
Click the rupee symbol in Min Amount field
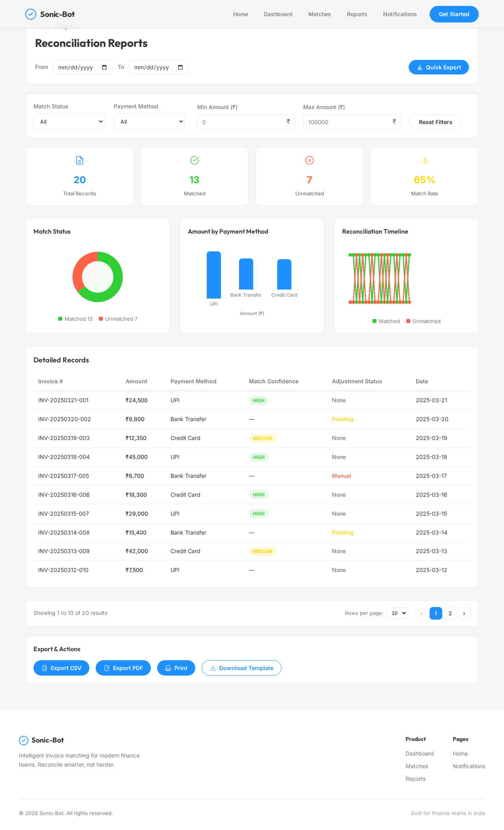tap(288, 121)
